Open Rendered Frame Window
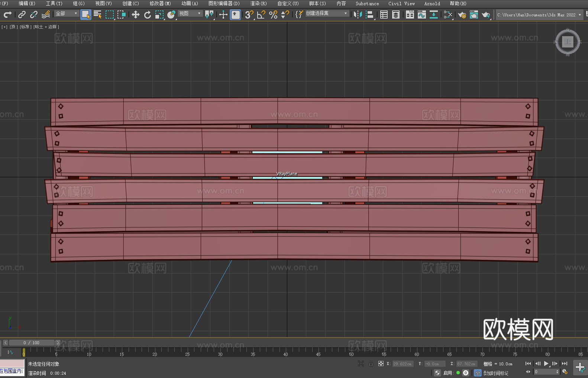Screen dimensions: 588x378 474,14
